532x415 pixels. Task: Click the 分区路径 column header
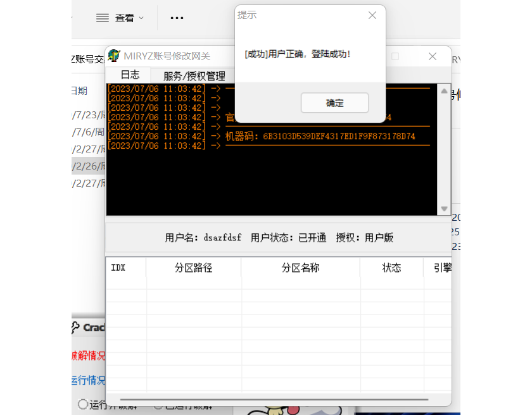[x=193, y=268]
